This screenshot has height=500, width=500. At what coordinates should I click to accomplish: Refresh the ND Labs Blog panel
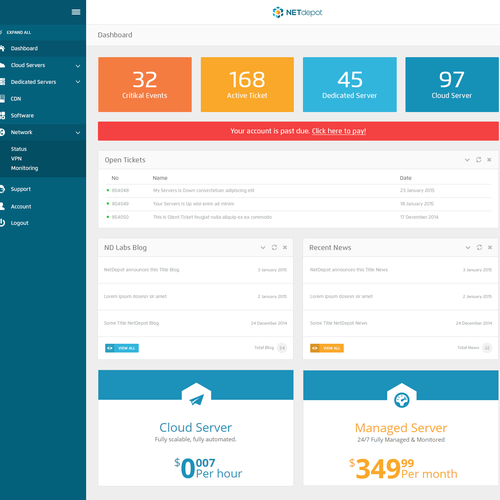(x=274, y=247)
